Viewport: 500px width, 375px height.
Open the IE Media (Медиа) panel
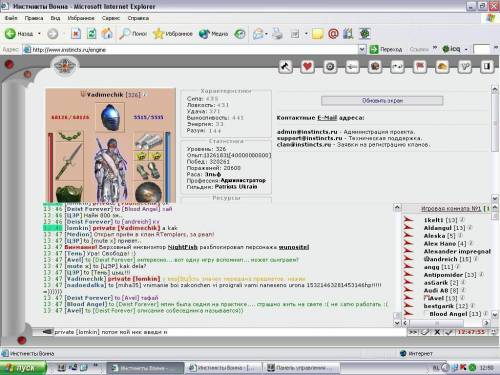click(x=213, y=33)
